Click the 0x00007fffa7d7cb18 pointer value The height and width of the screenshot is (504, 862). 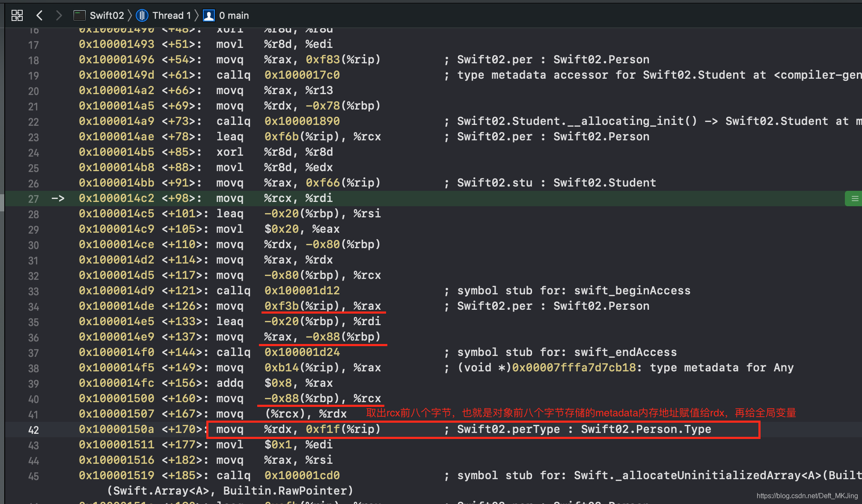[x=574, y=368]
